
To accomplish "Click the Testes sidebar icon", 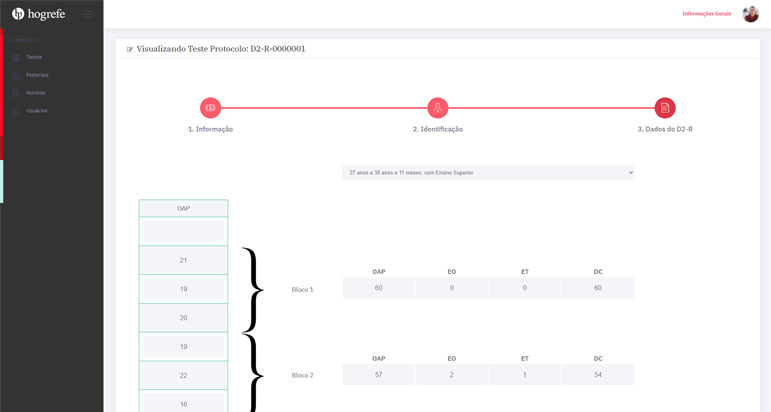I will pyautogui.click(x=16, y=57).
